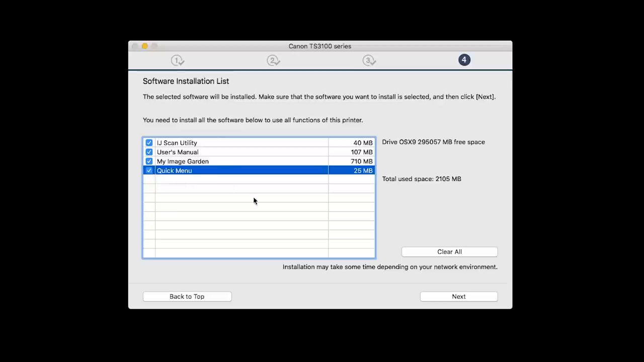
Task: Click the Canon TS3100 series window title
Action: 320,46
